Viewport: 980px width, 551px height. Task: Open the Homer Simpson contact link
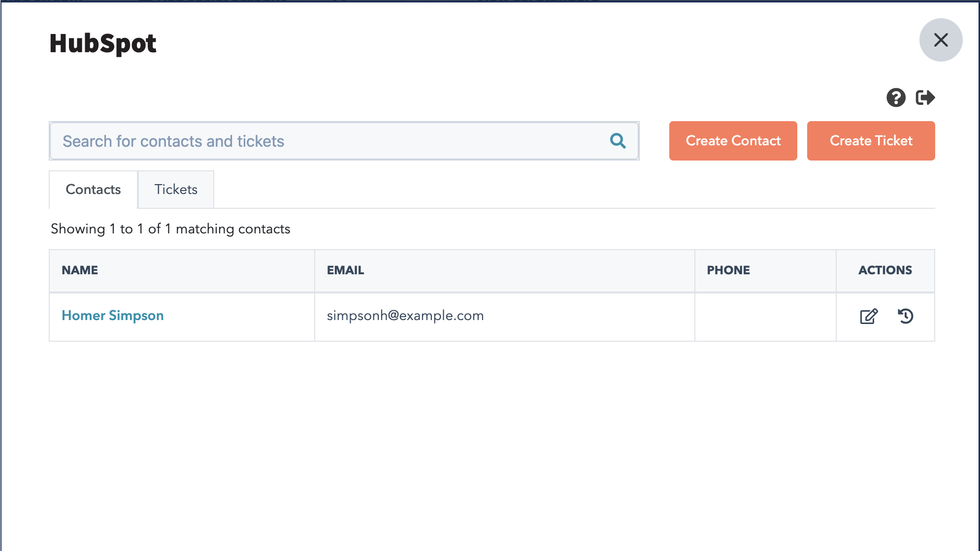[x=113, y=316]
